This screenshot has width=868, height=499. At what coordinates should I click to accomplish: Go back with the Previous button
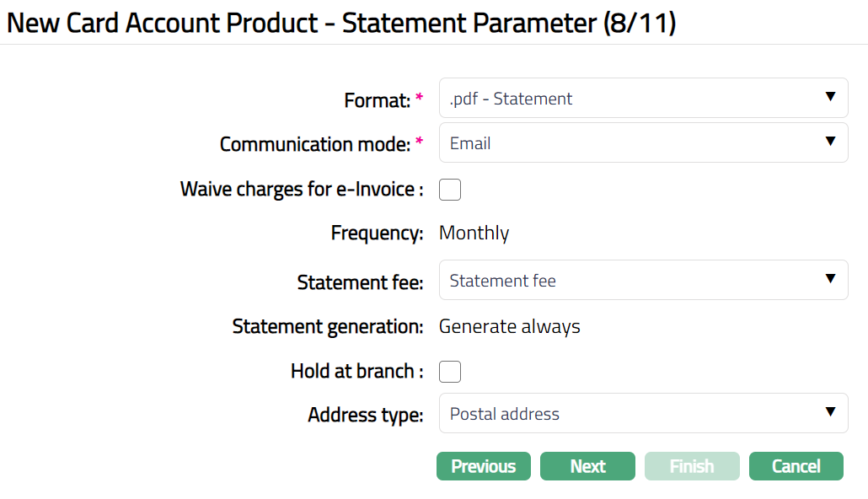click(483, 466)
